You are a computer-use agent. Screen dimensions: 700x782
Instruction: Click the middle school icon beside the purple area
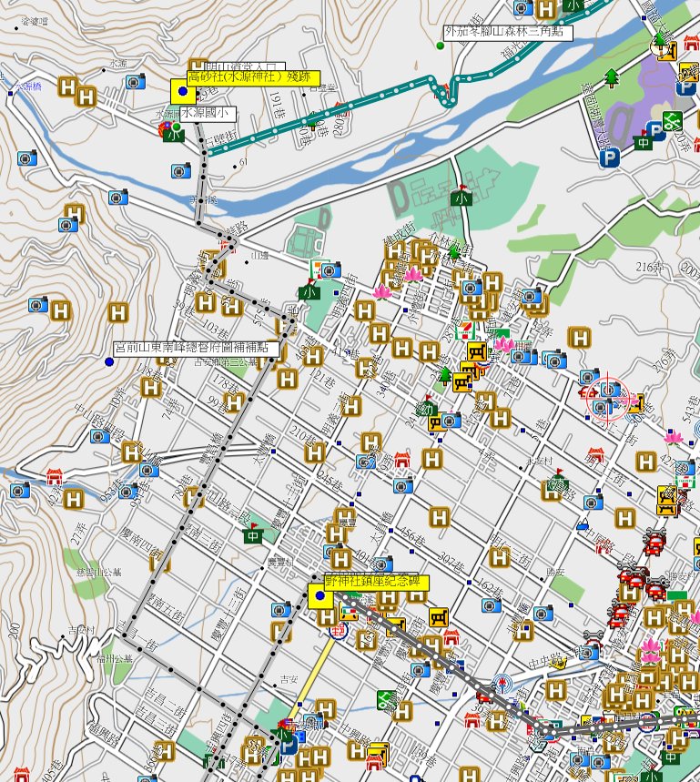(x=644, y=141)
